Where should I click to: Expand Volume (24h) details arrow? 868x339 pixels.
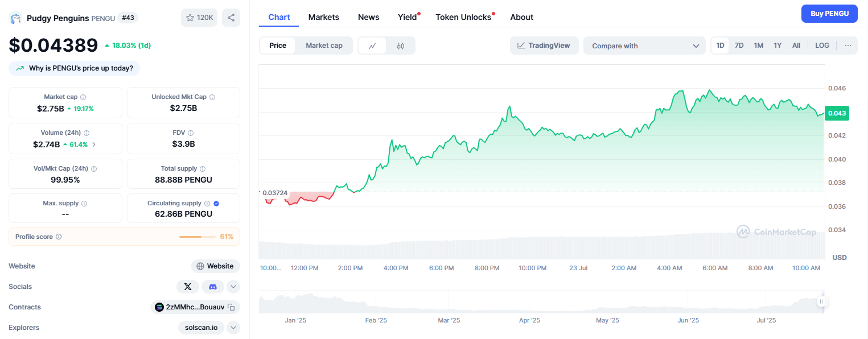click(x=94, y=144)
